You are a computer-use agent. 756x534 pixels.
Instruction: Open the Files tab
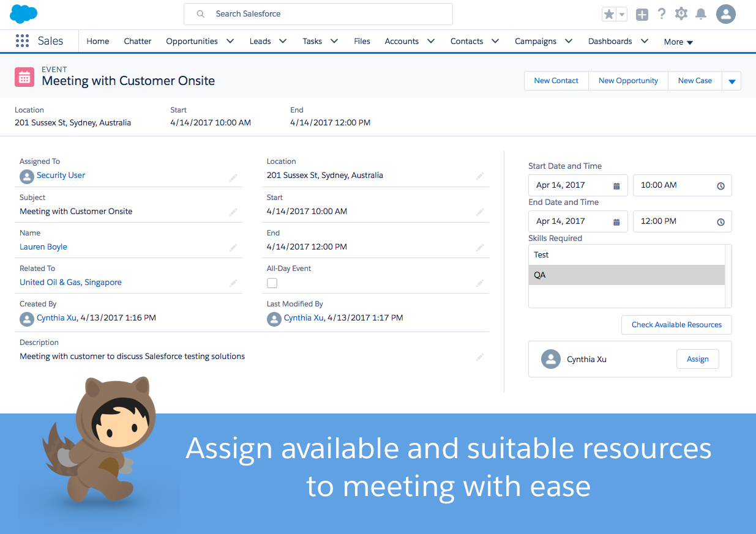[362, 42]
